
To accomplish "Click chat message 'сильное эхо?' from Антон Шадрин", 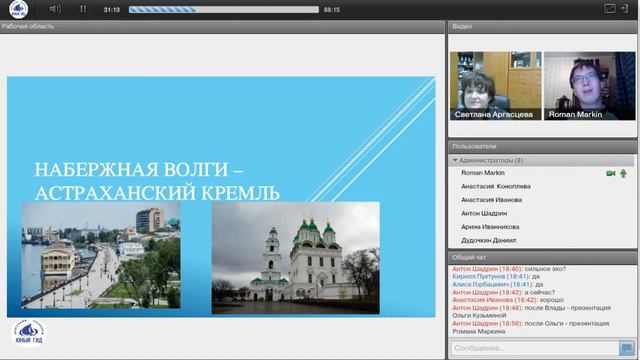I will (509, 269).
